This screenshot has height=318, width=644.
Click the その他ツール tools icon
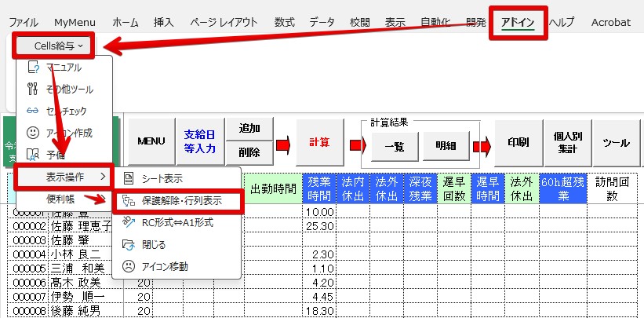click(x=32, y=90)
